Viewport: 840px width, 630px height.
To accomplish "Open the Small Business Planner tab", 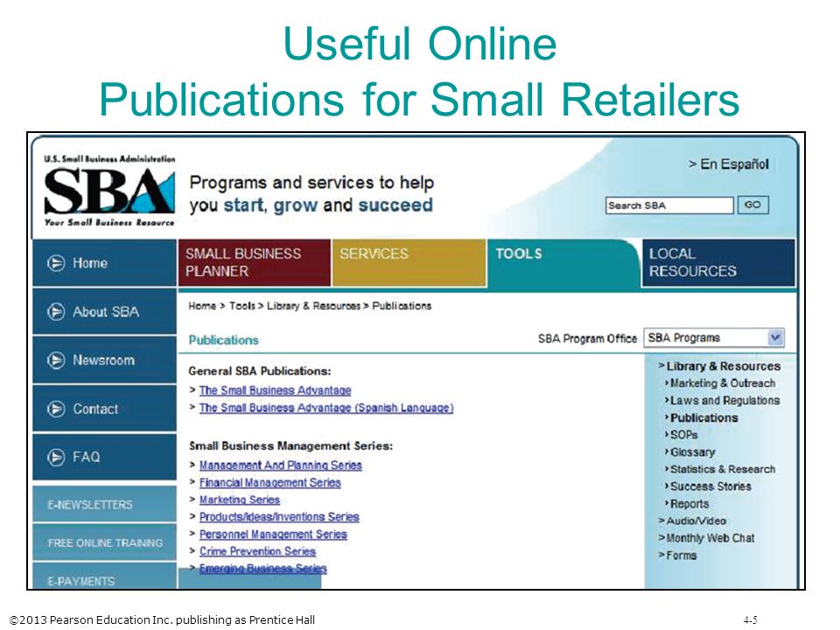I will click(254, 262).
